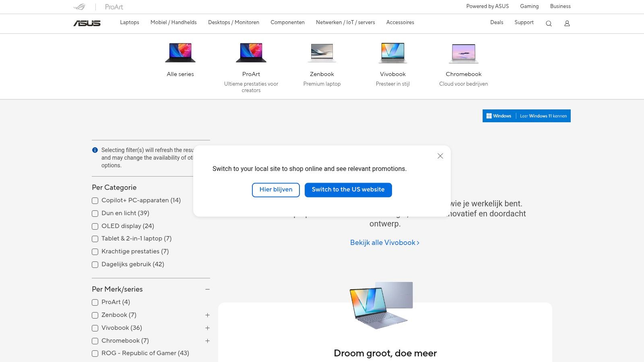Check the Vivobook (36) brand filter
Viewport: 644px width, 362px height.
[x=95, y=328]
